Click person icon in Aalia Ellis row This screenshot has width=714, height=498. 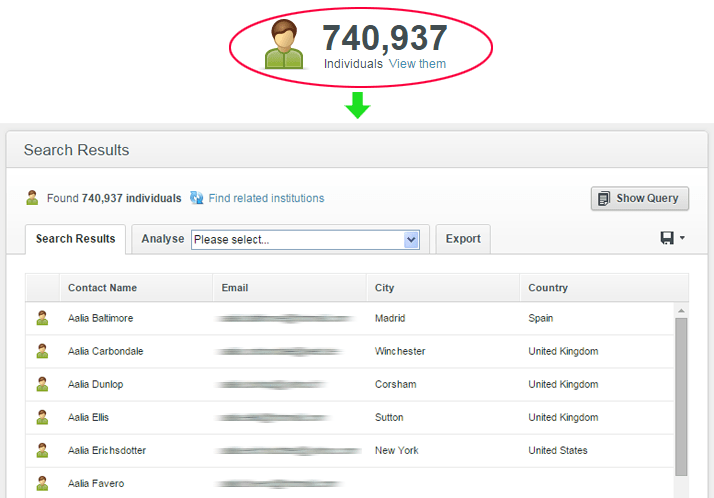(42, 417)
